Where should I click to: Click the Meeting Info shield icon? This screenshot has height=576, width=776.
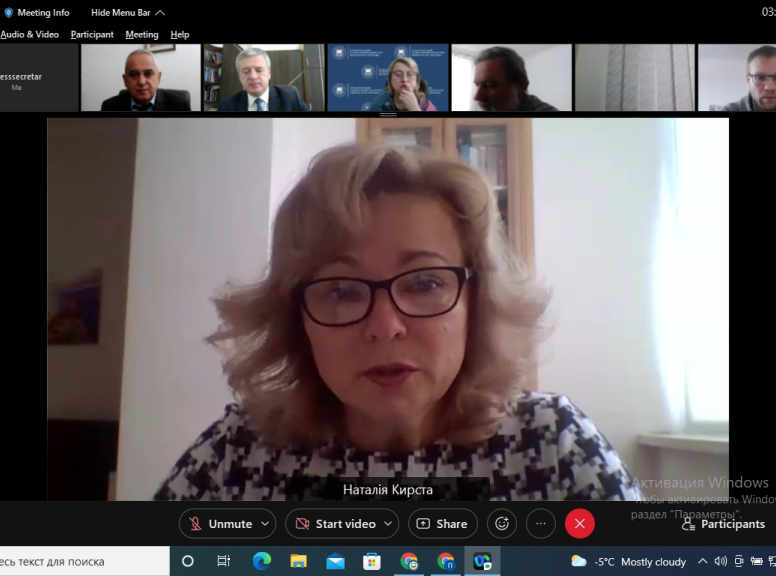(9, 13)
